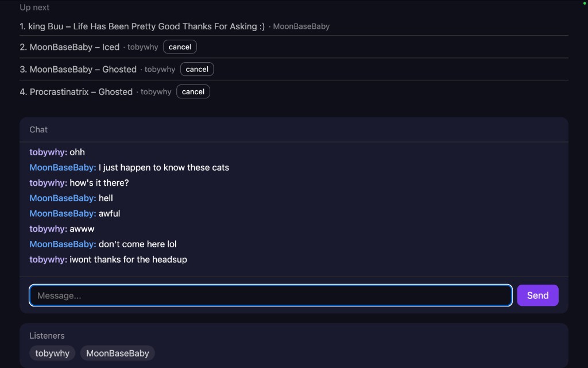Click the king Buu track title in queue
This screenshot has width=588, height=368.
[x=146, y=26]
